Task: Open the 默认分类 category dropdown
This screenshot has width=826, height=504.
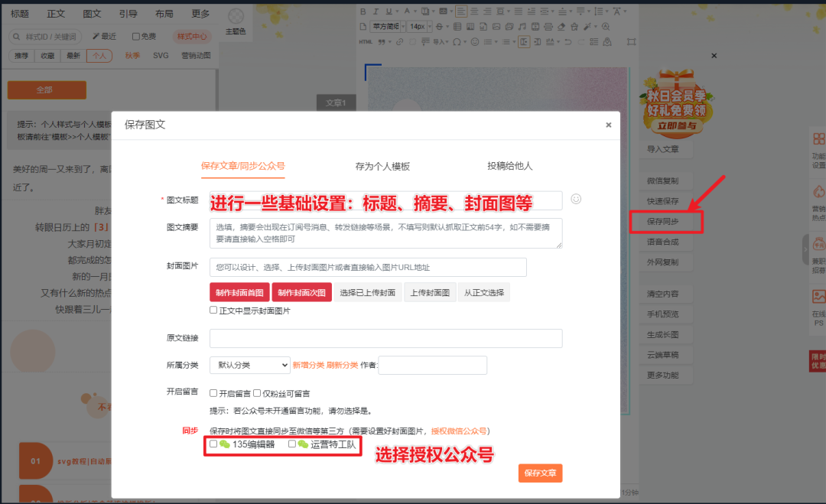Action: pos(249,366)
